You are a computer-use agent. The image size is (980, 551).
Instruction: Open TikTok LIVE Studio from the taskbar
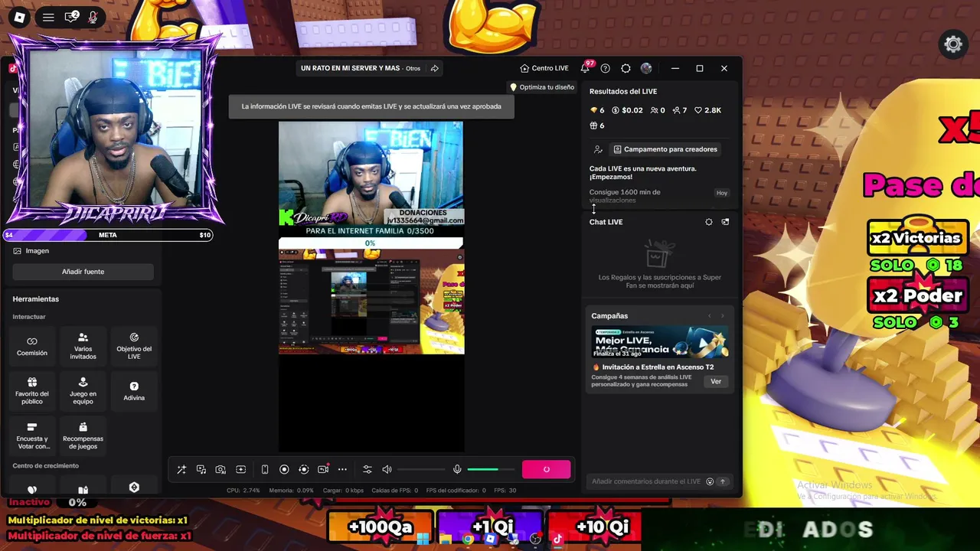coord(557,539)
